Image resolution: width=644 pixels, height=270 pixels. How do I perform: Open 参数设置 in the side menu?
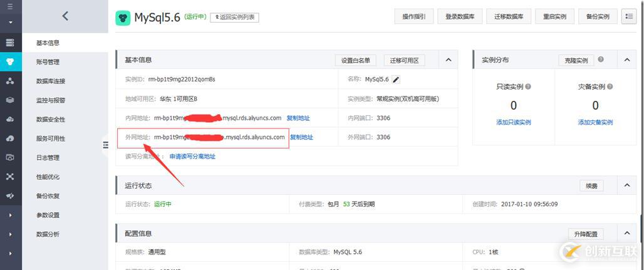pyautogui.click(x=48, y=215)
